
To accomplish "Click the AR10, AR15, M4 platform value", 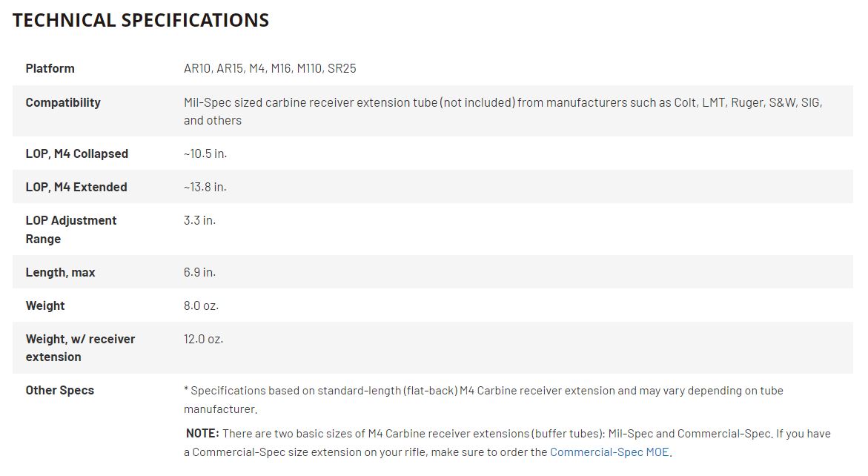I will [x=270, y=69].
